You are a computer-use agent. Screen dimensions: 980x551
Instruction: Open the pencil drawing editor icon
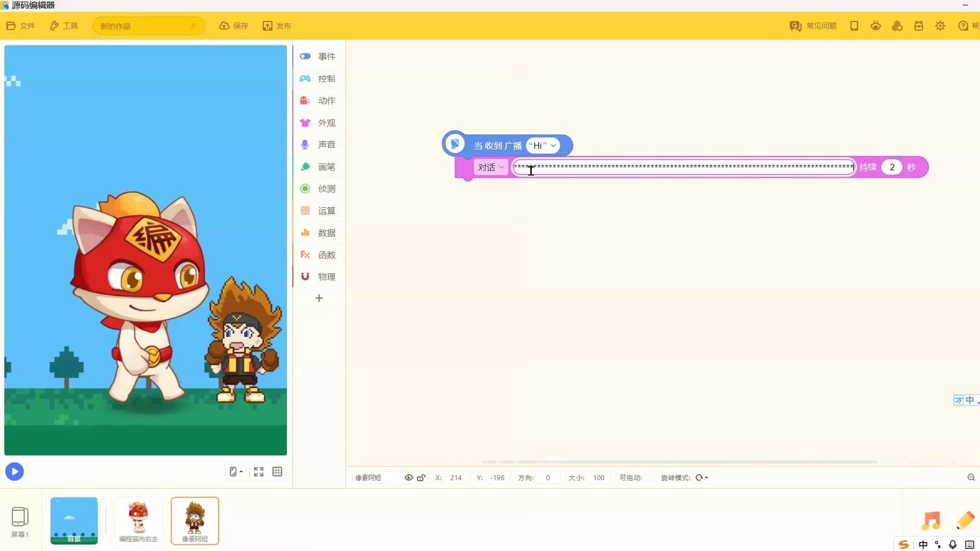tap(965, 520)
